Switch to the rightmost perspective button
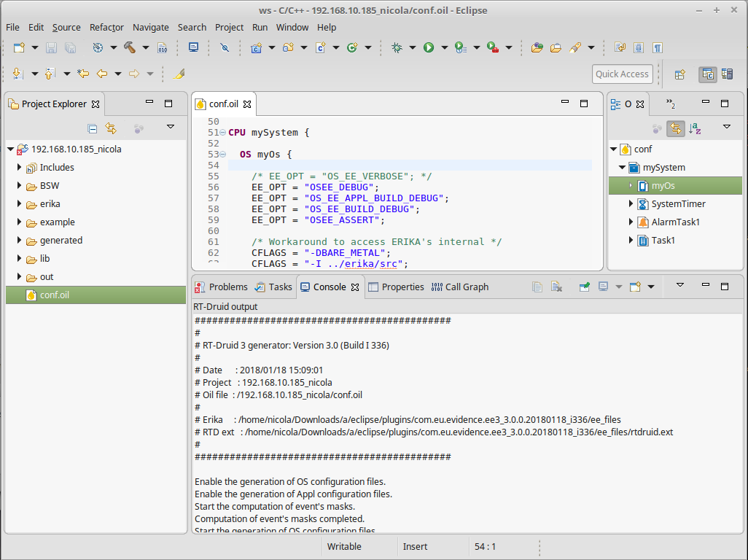Image resolution: width=748 pixels, height=560 pixels. point(727,74)
